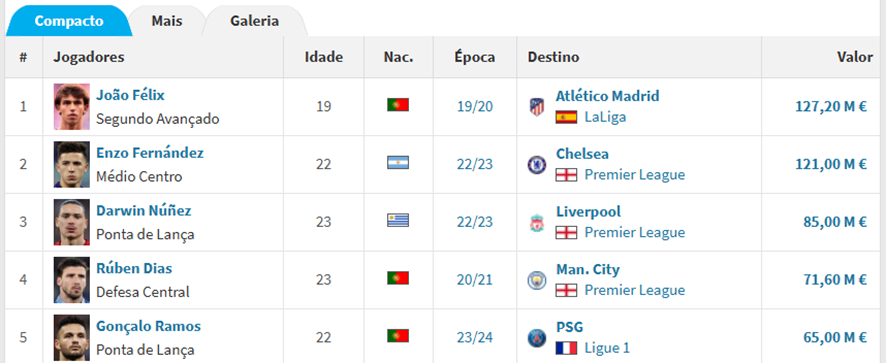Click the Atlético Madrid club crest
886x363 pixels.
click(536, 106)
